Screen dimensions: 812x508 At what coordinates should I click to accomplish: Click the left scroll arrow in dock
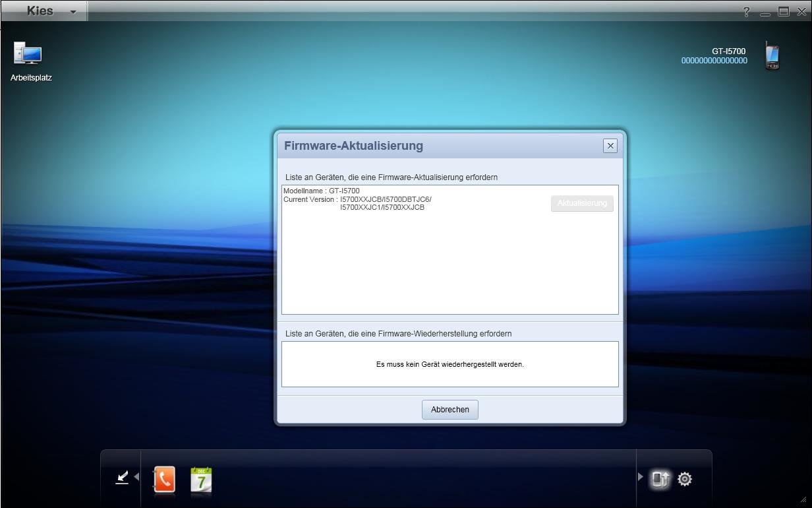coord(136,476)
